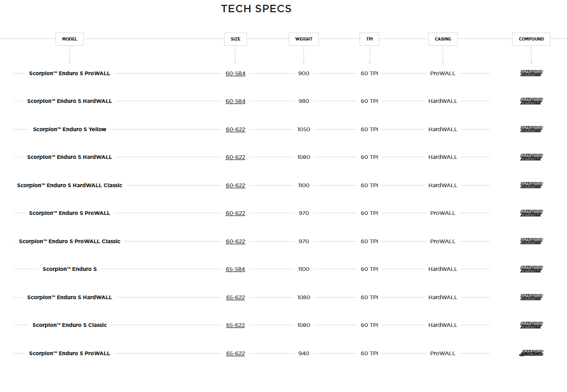Image resolution: width=567 pixels, height=392 pixels.
Task: Select the CASING column header
Action: coord(443,39)
